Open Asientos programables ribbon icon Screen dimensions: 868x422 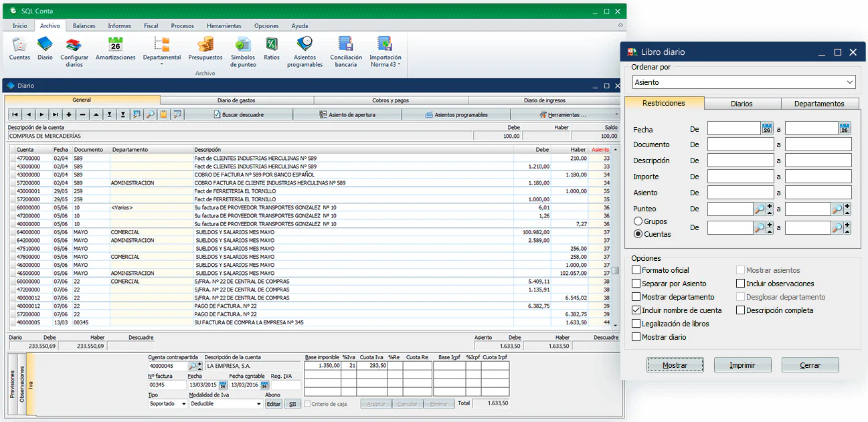(305, 52)
